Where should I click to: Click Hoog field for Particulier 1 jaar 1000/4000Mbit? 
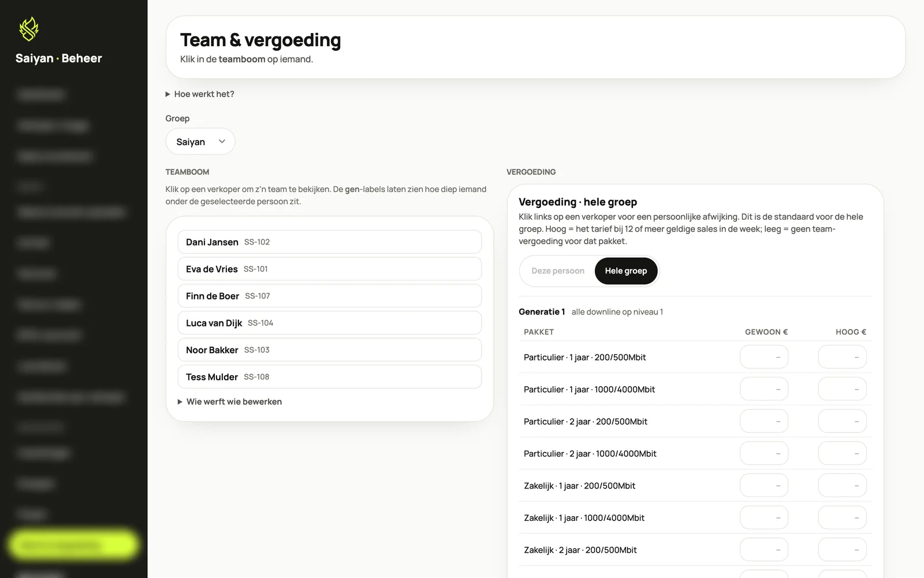coord(843,390)
